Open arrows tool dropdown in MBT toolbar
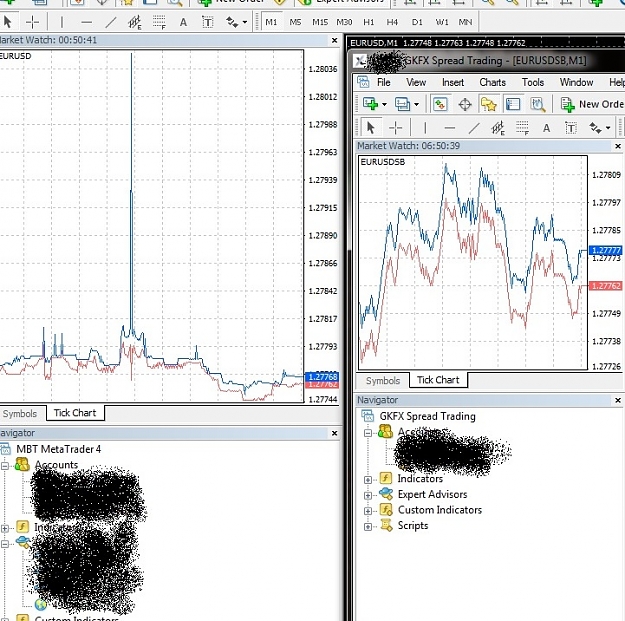The image size is (625, 621). pos(245,22)
